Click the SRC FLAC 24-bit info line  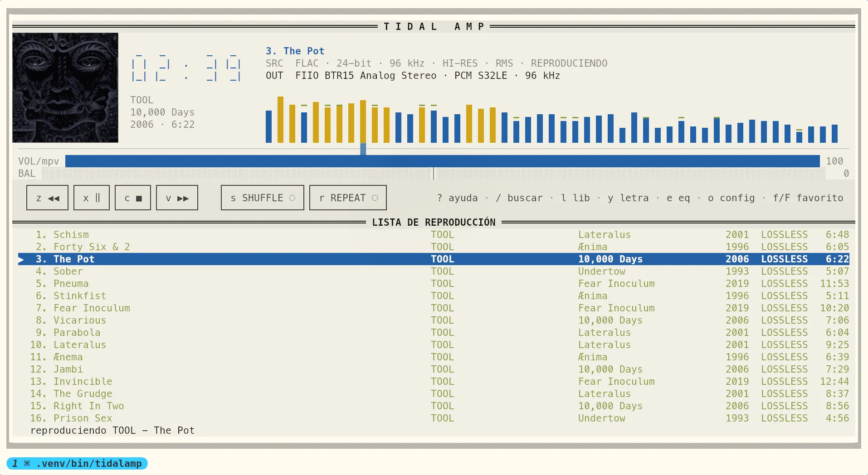click(436, 63)
